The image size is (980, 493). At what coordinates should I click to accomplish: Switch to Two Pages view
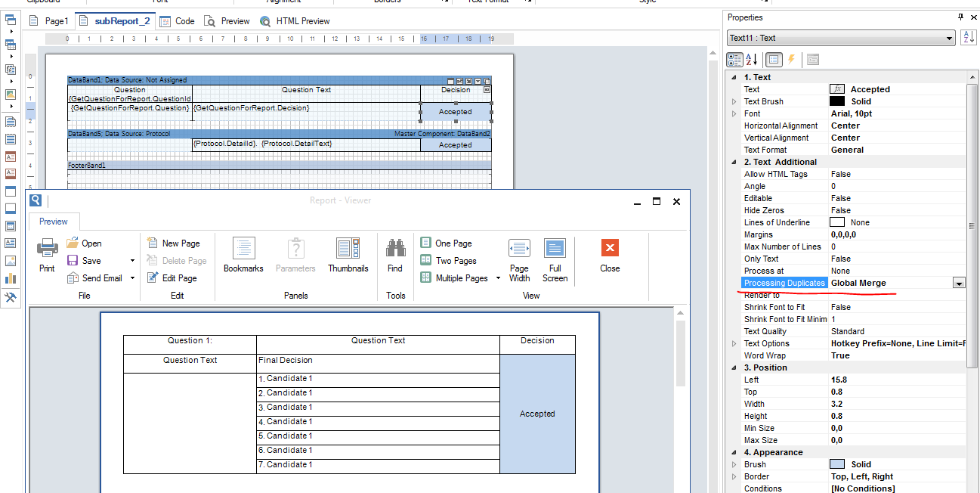pos(448,261)
